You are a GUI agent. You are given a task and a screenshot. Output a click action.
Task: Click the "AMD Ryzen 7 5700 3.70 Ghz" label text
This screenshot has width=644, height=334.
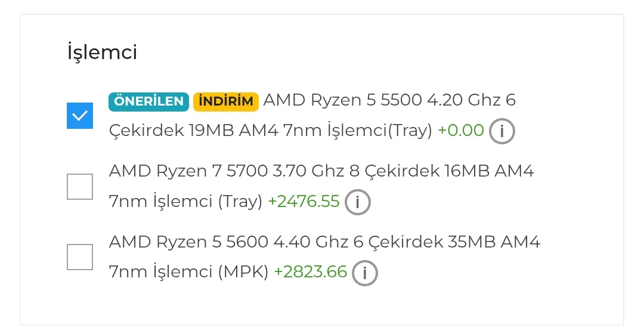(227, 172)
